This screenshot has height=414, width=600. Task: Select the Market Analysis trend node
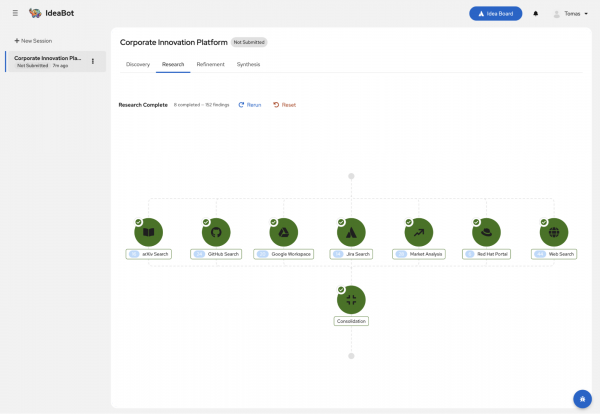coord(419,232)
